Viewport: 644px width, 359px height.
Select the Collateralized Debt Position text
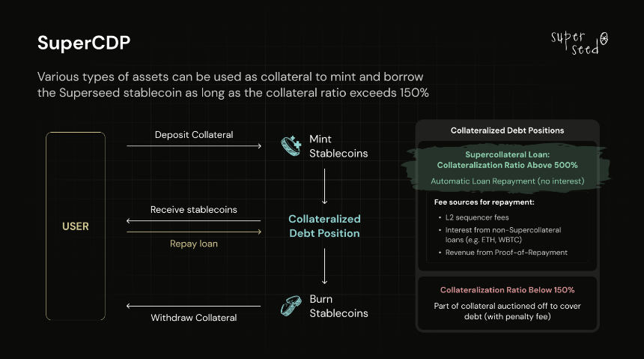[324, 226]
